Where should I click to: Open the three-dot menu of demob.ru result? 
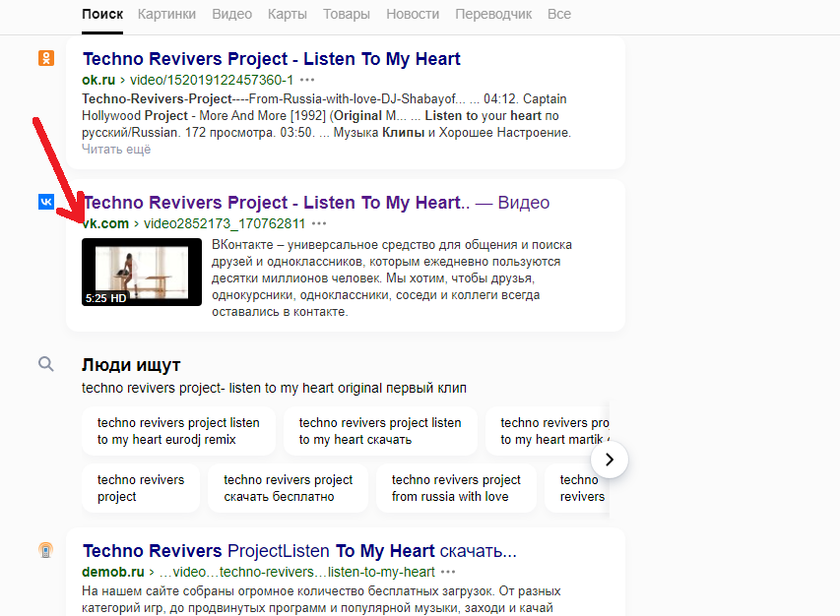click(x=448, y=572)
